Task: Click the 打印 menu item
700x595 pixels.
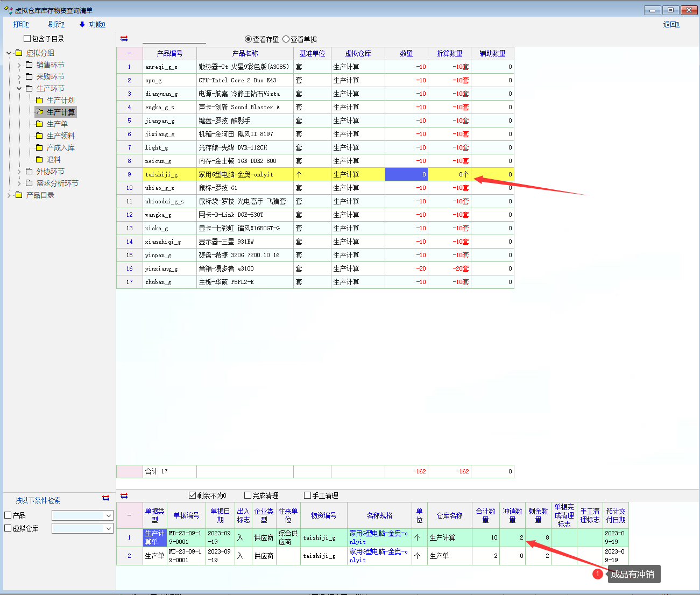Action: pyautogui.click(x=20, y=24)
